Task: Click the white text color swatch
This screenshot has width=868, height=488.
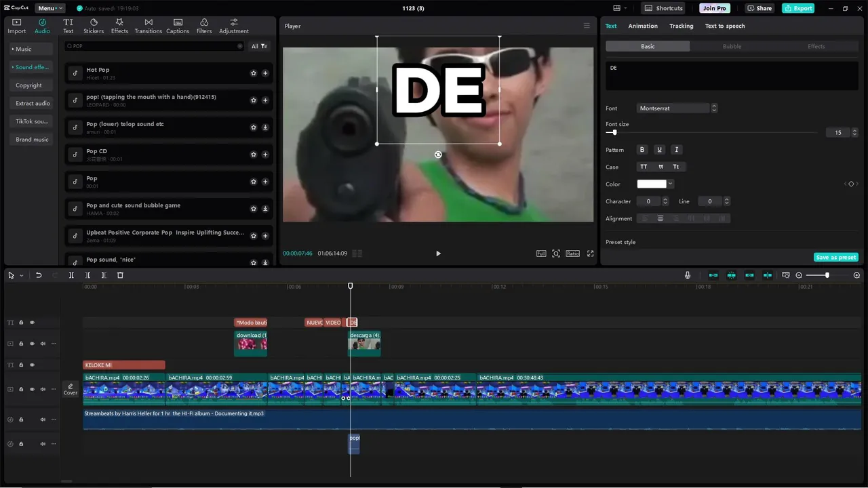Action: (x=652, y=184)
